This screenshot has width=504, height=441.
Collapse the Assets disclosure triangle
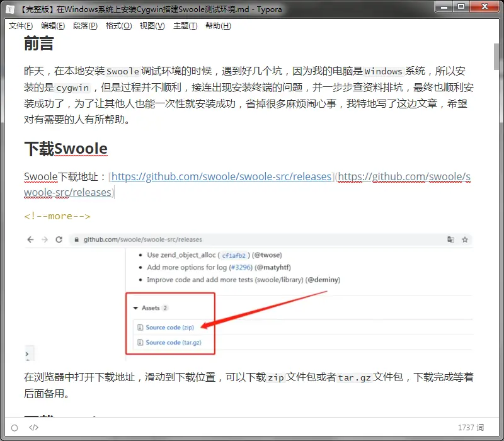(x=135, y=308)
